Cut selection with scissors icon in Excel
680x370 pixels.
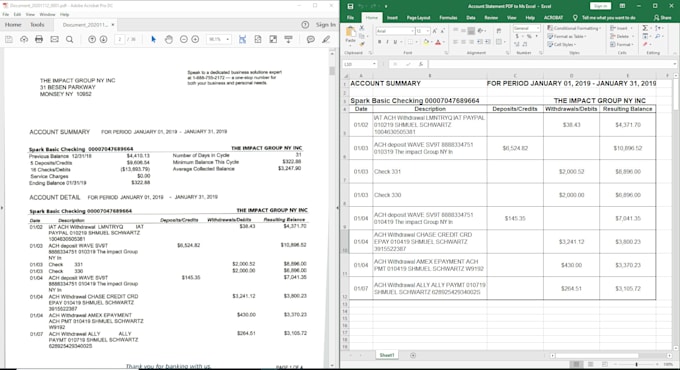tap(362, 28)
